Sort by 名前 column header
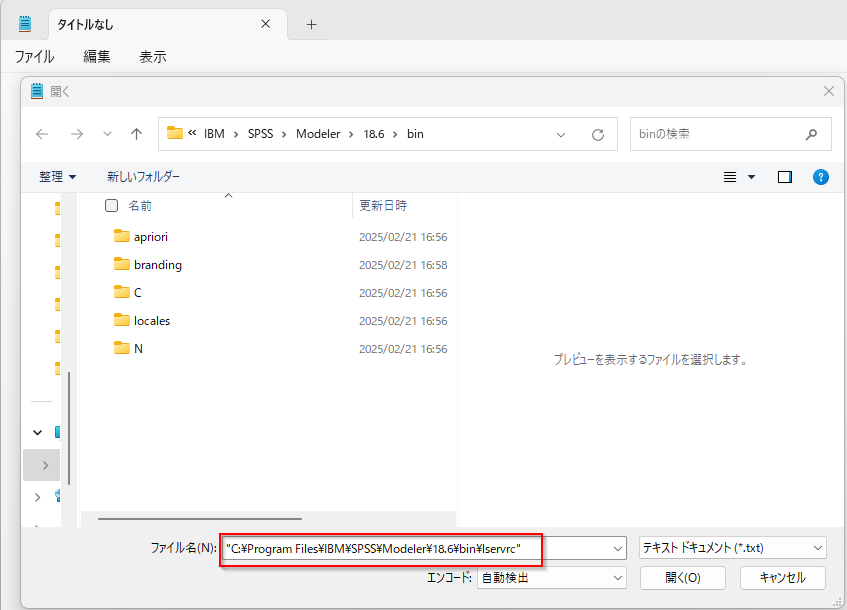The height and width of the screenshot is (610, 847). (x=140, y=205)
